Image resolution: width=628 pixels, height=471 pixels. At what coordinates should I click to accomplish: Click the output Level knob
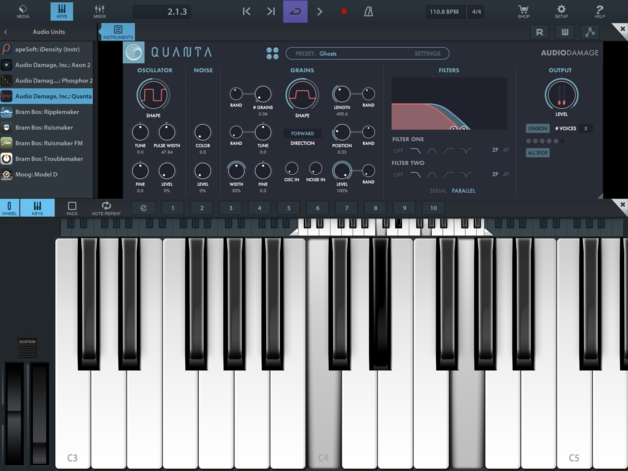pos(561,95)
